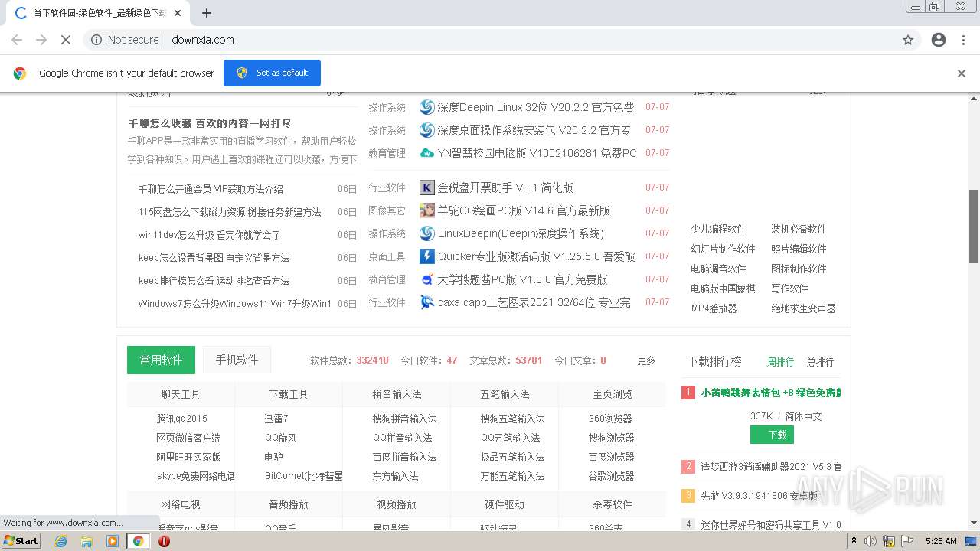980x551 pixels.
Task: Switch to Chrome on the taskbar
Action: [138, 541]
